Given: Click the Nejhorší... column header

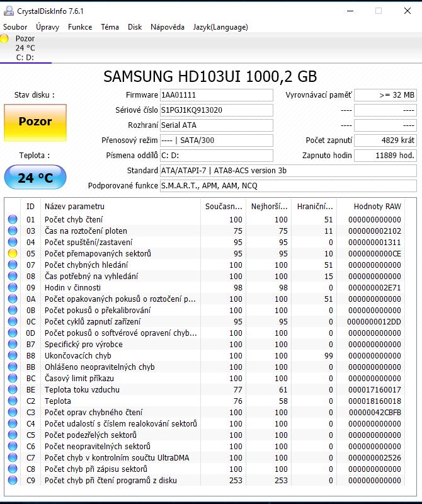Looking at the screenshot, I should (269, 207).
